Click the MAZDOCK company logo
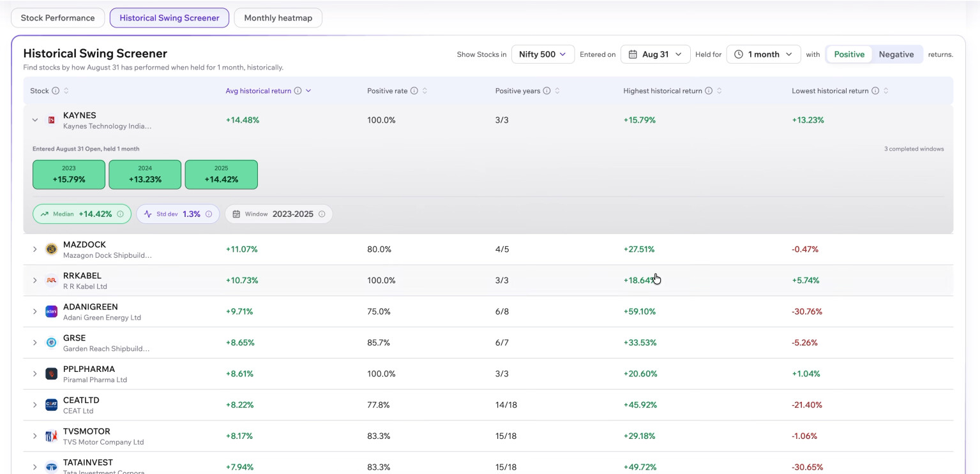The image size is (980, 474). coord(52,249)
